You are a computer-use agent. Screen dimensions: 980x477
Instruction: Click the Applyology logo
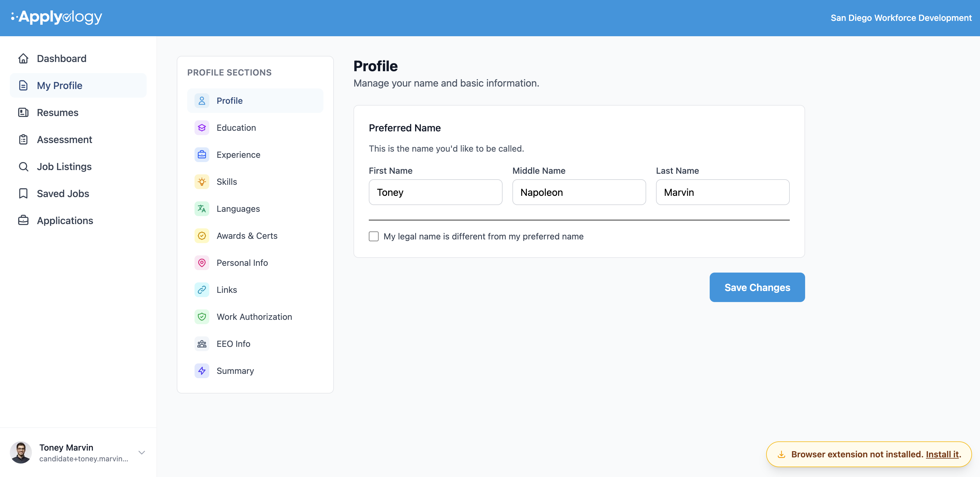(x=57, y=17)
